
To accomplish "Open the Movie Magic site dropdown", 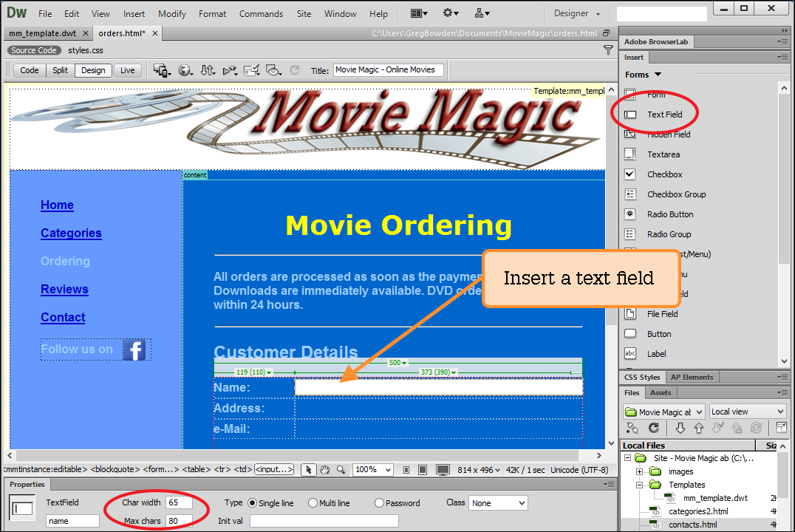I will pyautogui.click(x=663, y=412).
